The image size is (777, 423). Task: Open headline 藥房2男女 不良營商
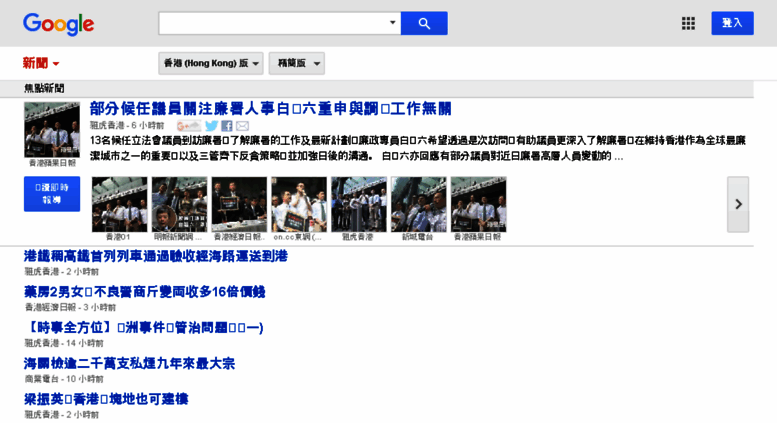[145, 292]
